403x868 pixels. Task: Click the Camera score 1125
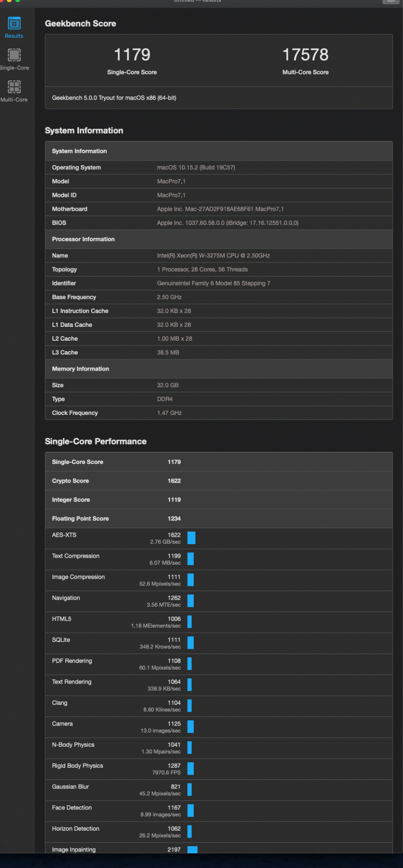(174, 724)
